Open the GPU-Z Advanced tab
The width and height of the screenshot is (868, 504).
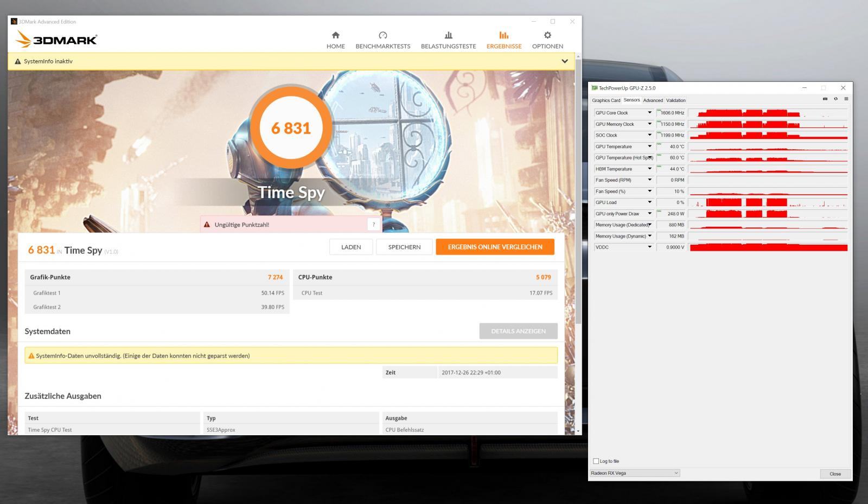(x=653, y=100)
